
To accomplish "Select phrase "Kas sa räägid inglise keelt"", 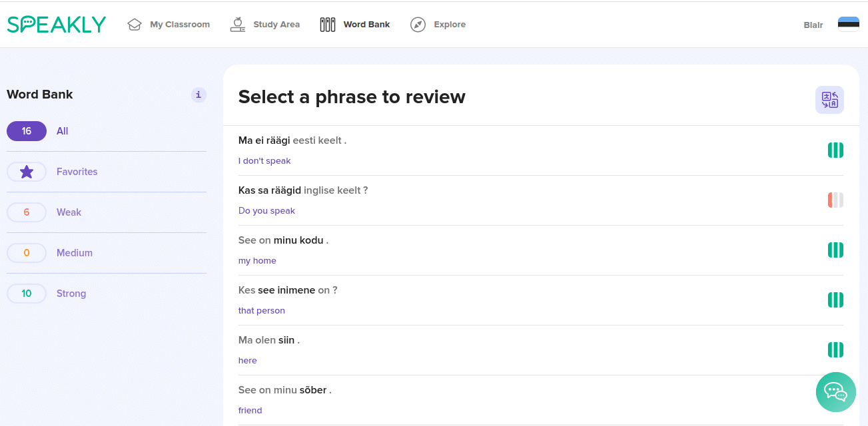I will pos(302,190).
